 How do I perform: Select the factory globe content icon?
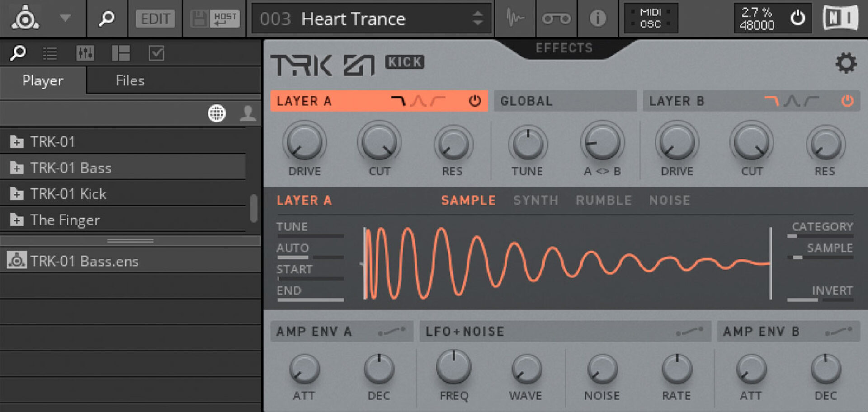coord(217,113)
